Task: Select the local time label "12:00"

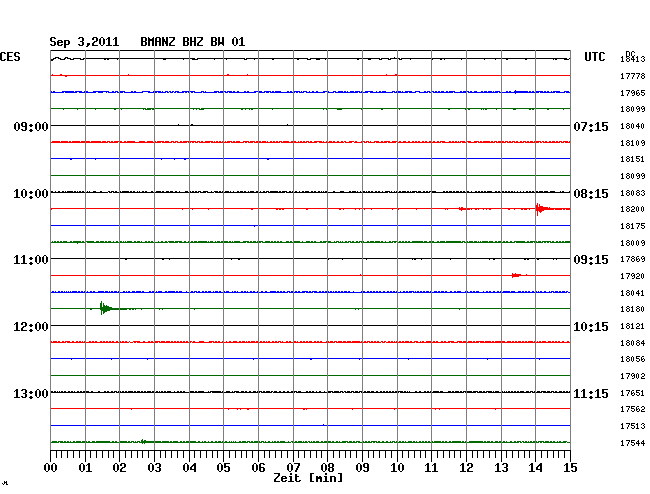Action: pyautogui.click(x=31, y=327)
